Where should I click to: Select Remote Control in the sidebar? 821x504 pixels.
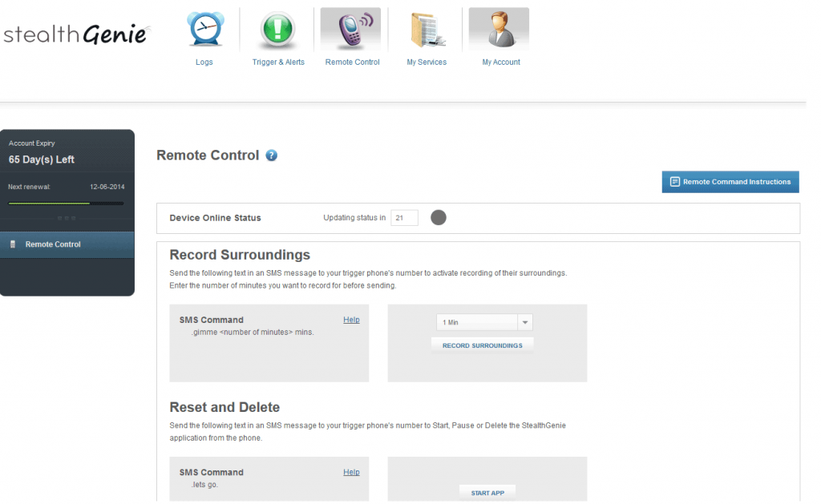pos(67,244)
